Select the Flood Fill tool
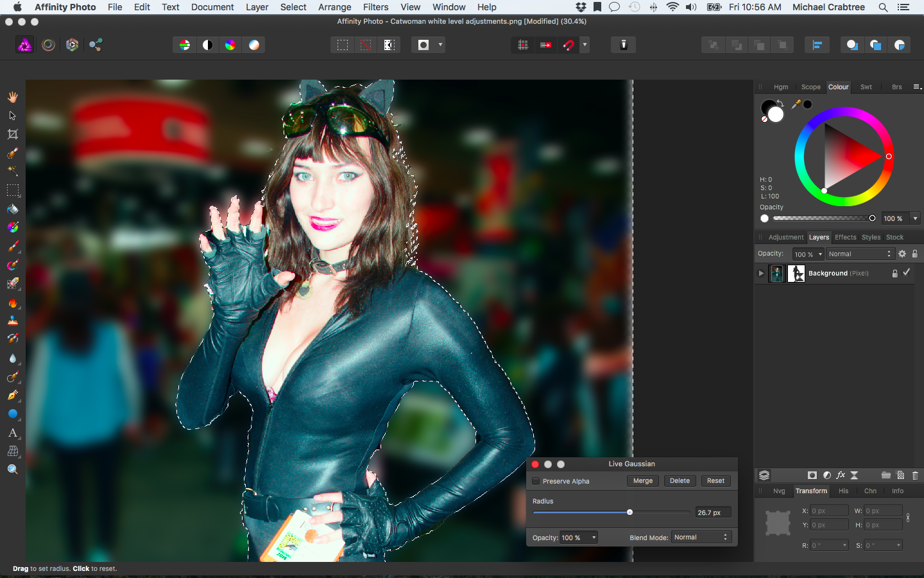 click(x=13, y=209)
